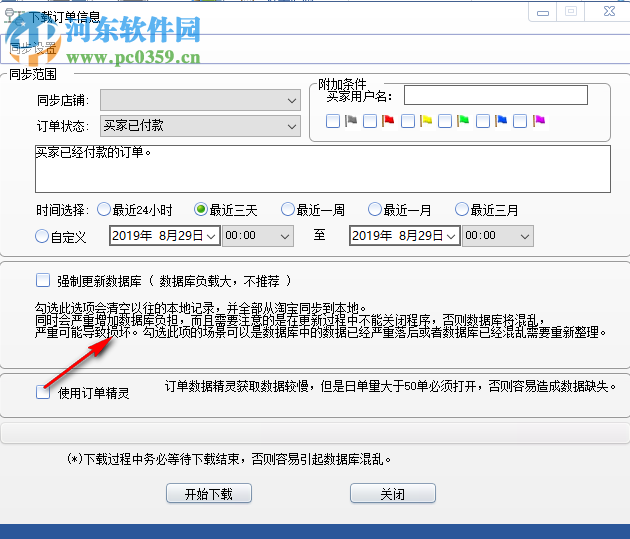Check the yellow flag checkbox
The height and width of the screenshot is (539, 630).
pos(408,121)
